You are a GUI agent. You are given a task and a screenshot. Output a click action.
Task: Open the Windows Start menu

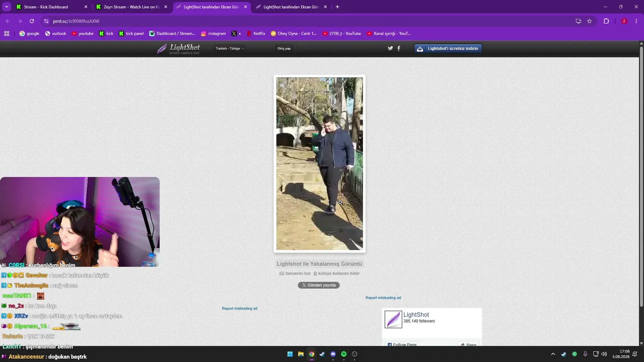point(290,354)
